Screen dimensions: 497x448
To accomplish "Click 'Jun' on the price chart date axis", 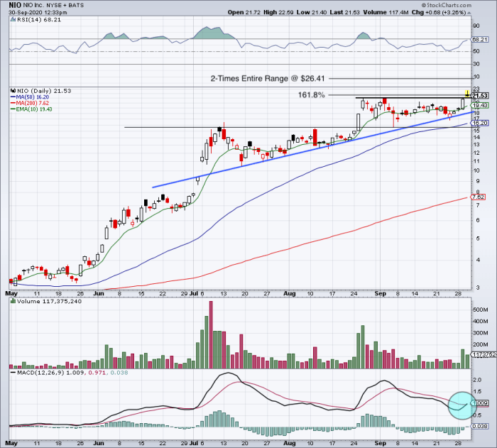I will click(x=99, y=294).
